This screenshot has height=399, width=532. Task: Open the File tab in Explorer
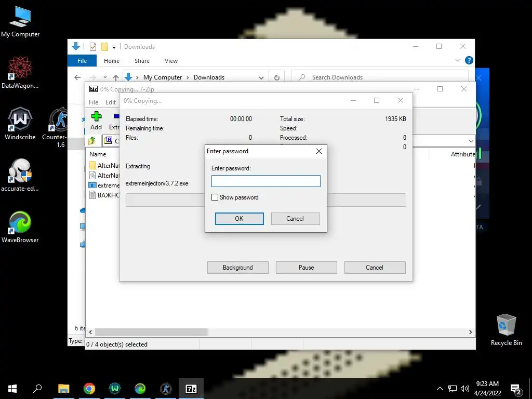coord(82,61)
